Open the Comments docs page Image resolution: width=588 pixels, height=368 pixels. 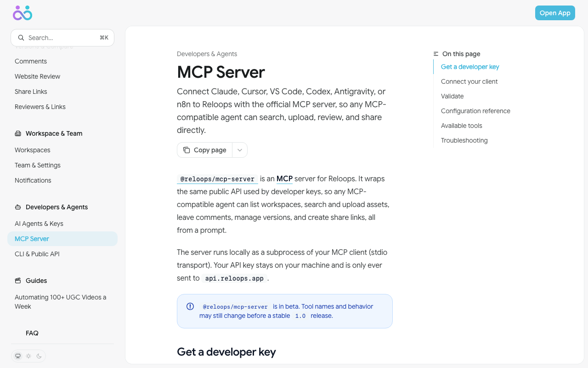click(x=31, y=61)
